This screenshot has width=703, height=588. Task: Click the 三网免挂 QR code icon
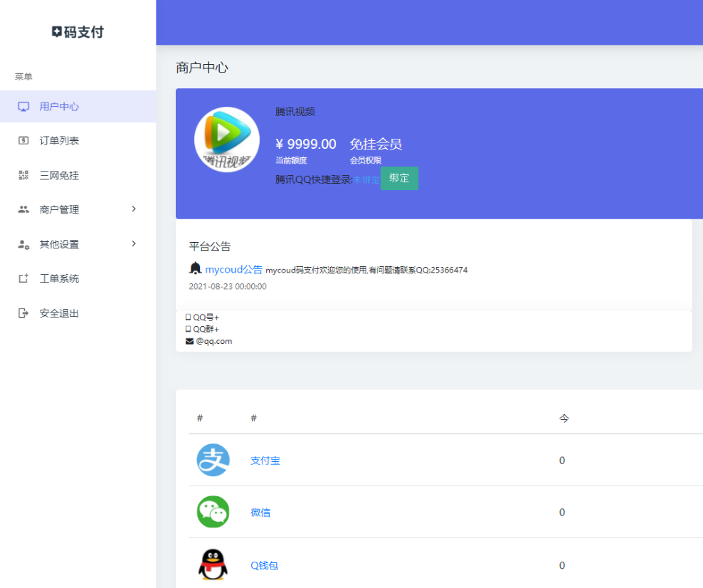[x=23, y=175]
